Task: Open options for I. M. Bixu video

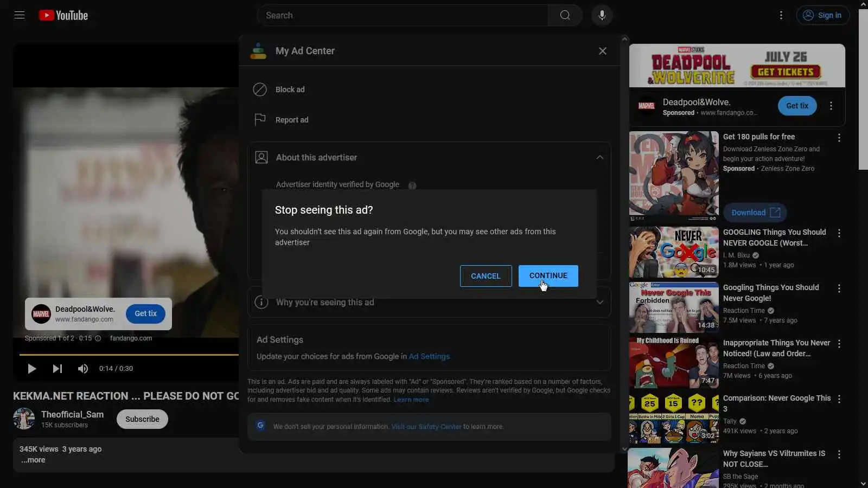Action: (839, 233)
